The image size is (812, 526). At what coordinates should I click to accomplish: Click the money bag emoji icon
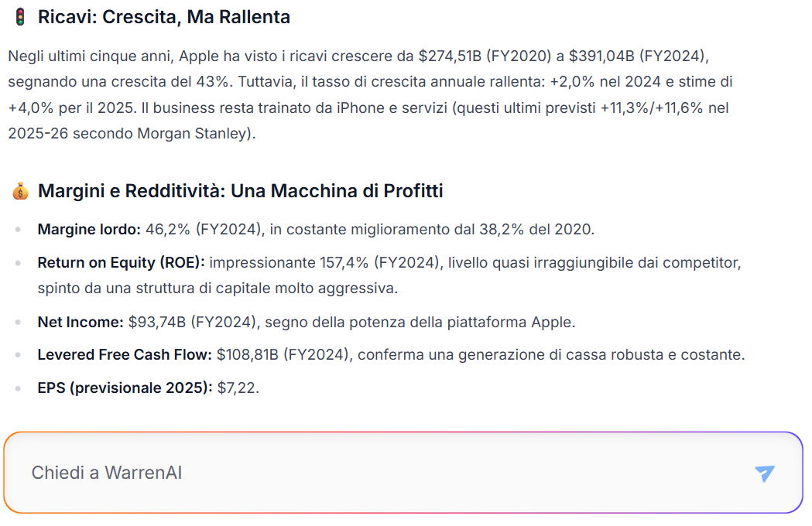pos(20,191)
